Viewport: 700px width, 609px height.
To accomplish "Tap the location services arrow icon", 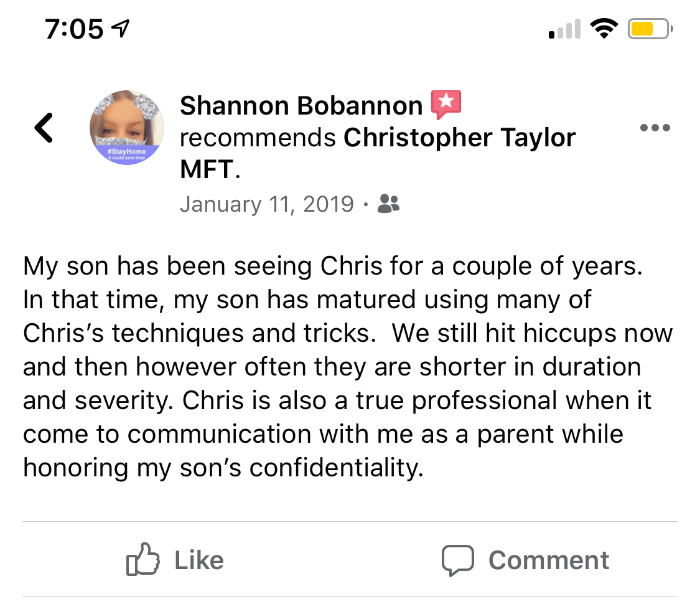I will 121,29.
